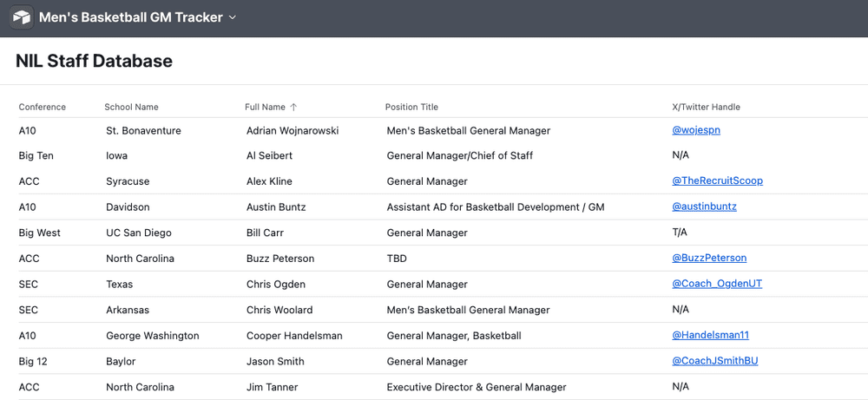Click the N/A handle in Chris Woolard's row
The height and width of the screenshot is (400, 868).
tap(681, 309)
